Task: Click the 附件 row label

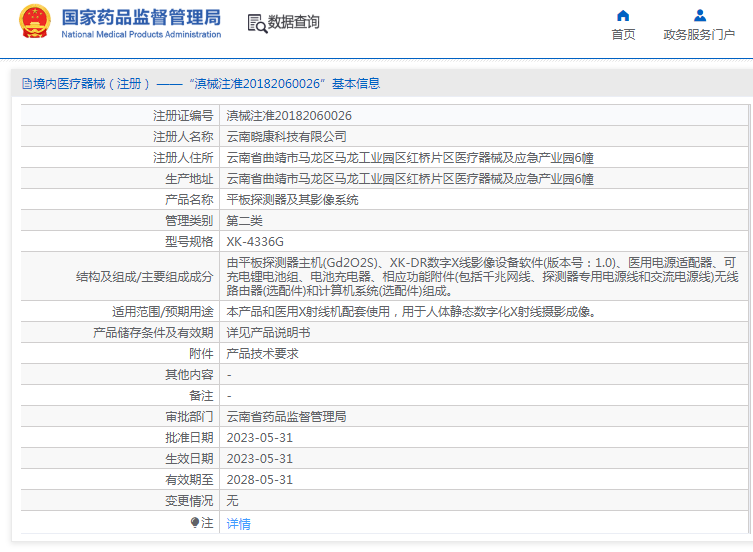Action: point(201,354)
